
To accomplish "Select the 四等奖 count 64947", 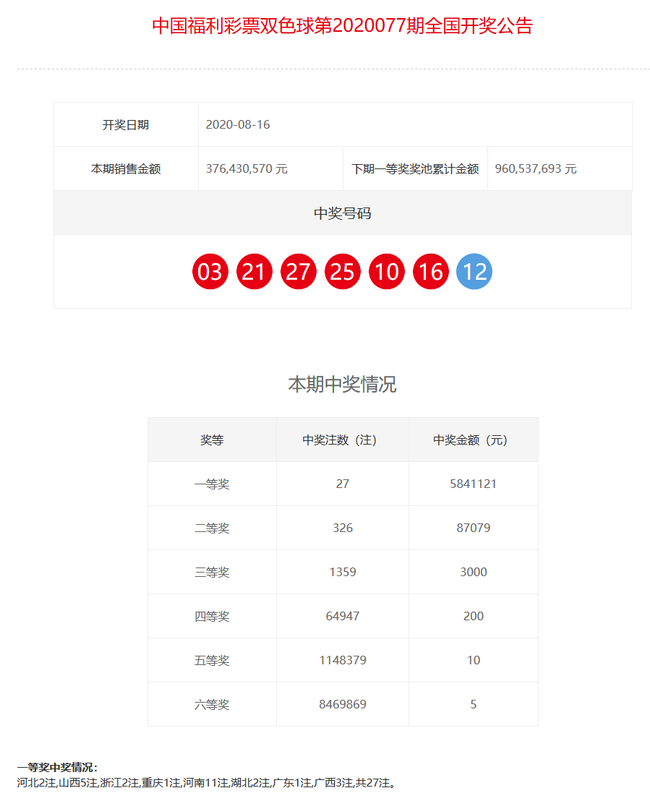I will (x=342, y=616).
